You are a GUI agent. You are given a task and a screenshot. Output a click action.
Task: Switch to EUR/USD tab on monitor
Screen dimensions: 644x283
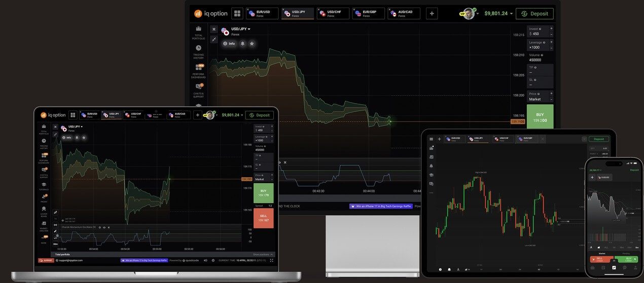click(x=262, y=14)
